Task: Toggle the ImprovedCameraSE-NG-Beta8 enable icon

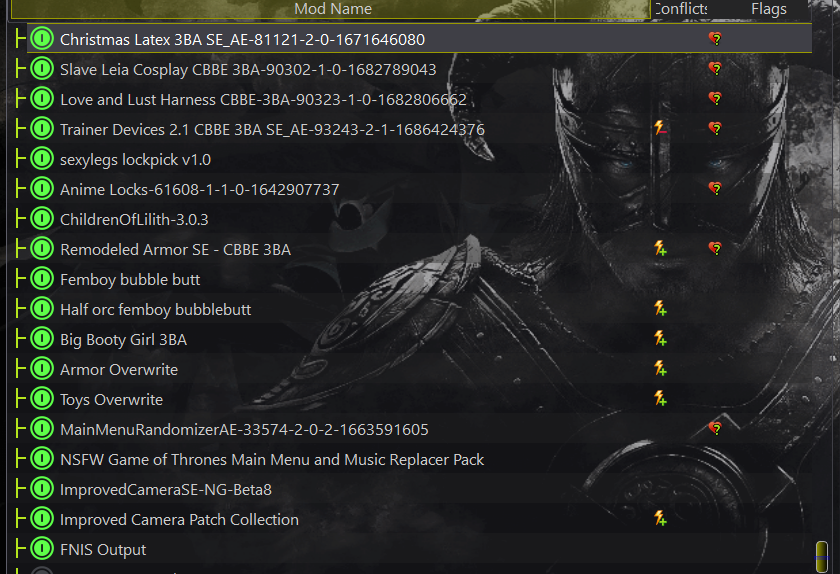Action: point(42,489)
